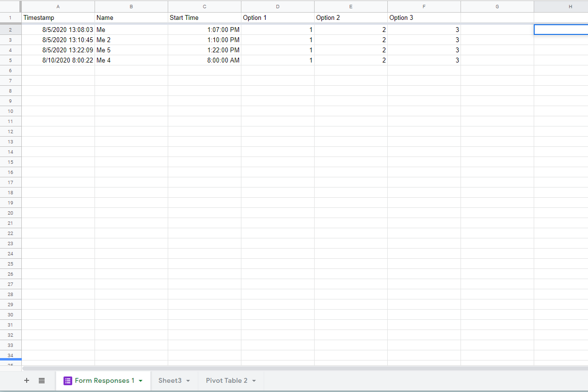588x392 pixels.
Task: Select row 1 by its row number
Action: tap(10, 17)
